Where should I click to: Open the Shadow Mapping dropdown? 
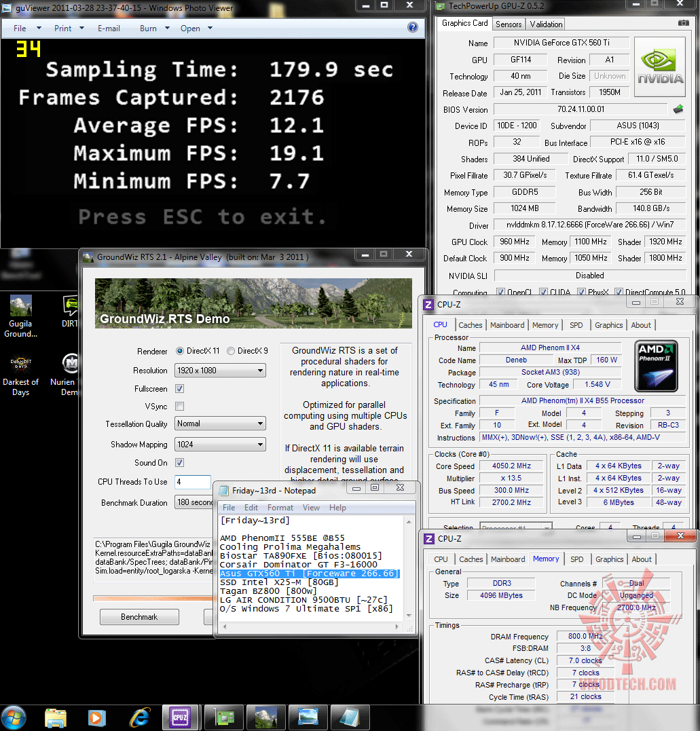[220, 445]
